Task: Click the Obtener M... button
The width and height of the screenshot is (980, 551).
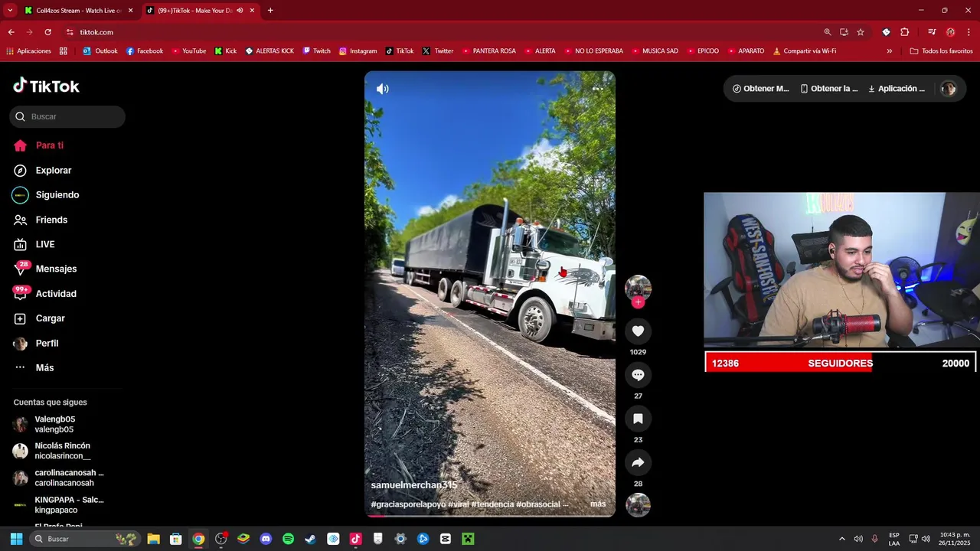Action: point(760,89)
